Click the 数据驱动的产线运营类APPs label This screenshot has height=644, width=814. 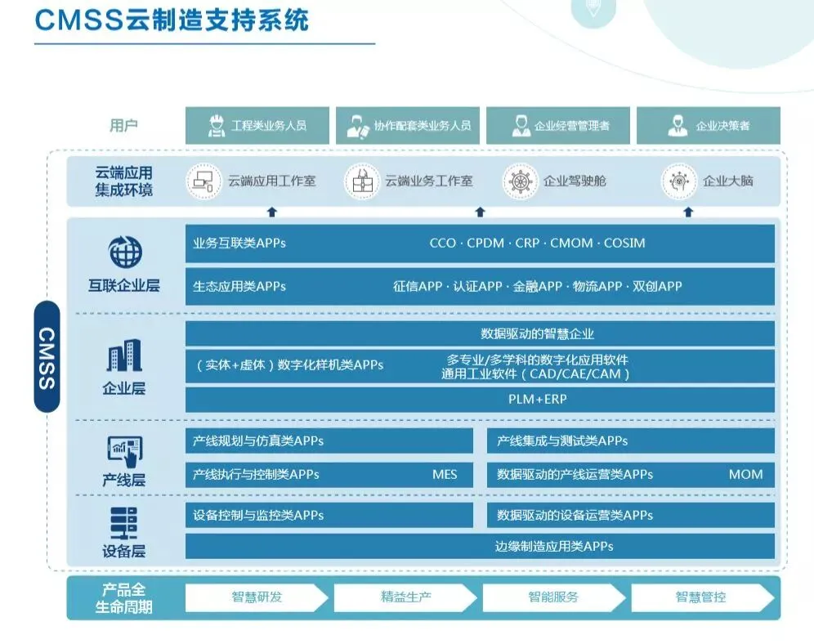tap(575, 475)
